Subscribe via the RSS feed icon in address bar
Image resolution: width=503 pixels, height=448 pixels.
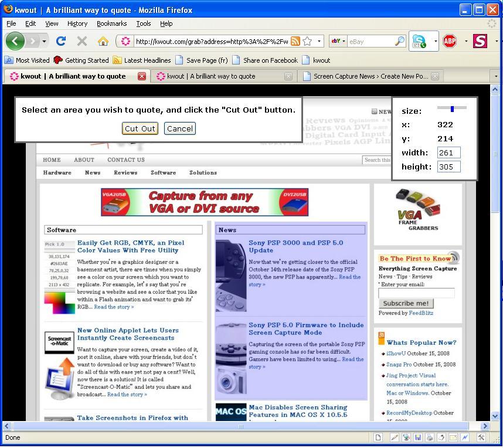point(295,41)
